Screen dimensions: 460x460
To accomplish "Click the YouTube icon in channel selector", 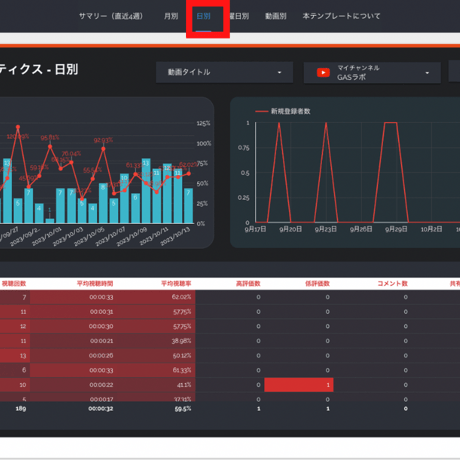I will [x=323, y=72].
